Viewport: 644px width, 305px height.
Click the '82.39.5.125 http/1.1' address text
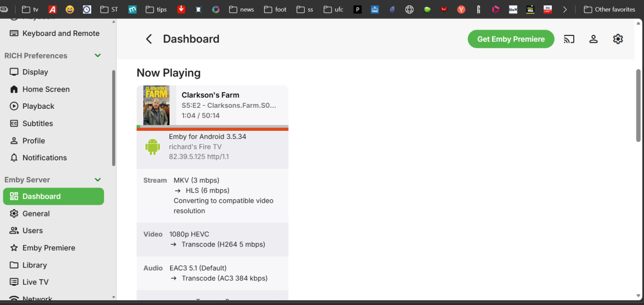199,157
